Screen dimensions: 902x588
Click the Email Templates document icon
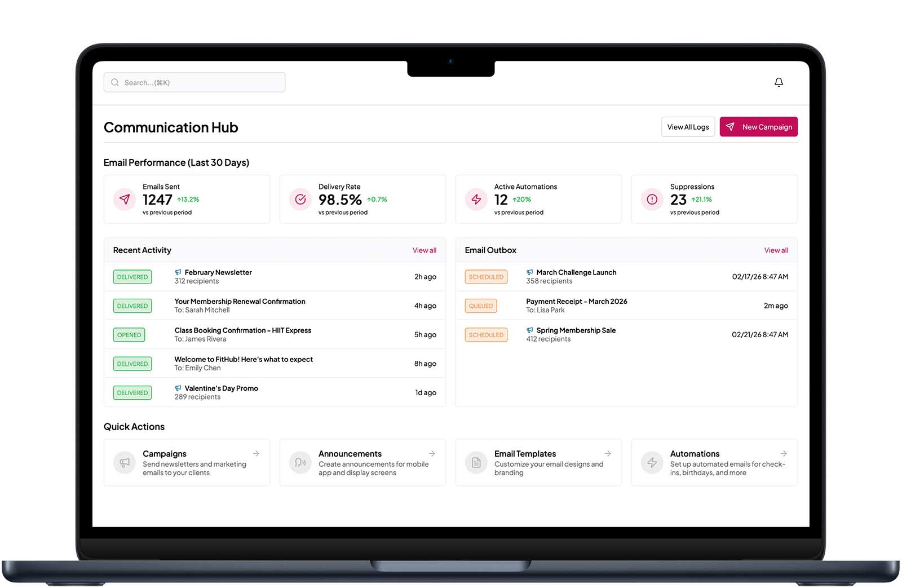pyautogui.click(x=476, y=462)
